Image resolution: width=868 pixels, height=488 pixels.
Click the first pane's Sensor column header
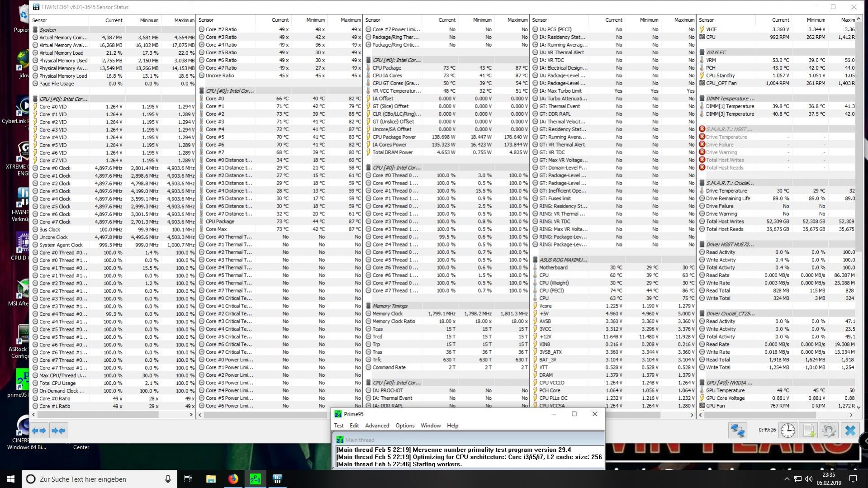coord(59,20)
